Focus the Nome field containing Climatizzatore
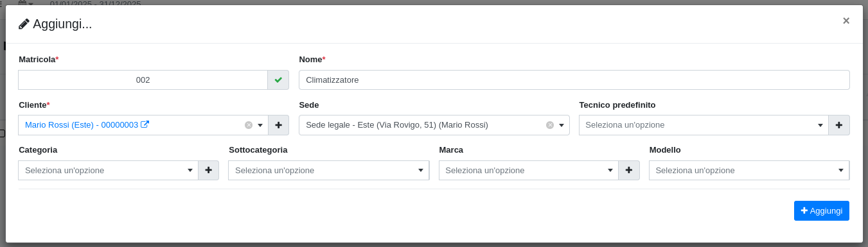This screenshot has height=247, width=868. point(574,80)
